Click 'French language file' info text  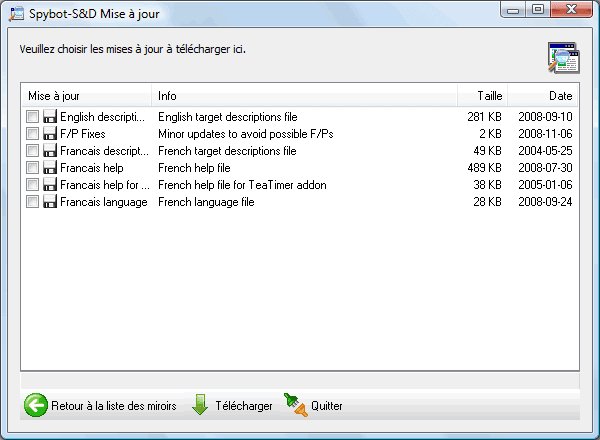206,202
